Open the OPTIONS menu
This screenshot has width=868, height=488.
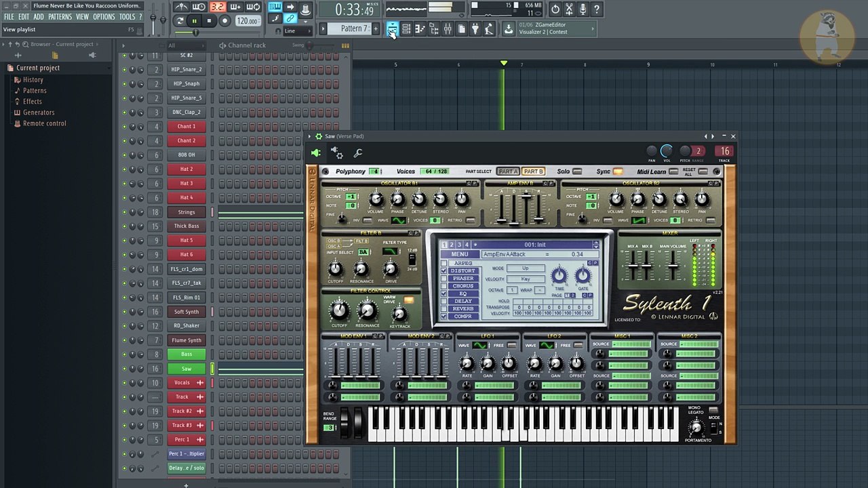pyautogui.click(x=104, y=17)
